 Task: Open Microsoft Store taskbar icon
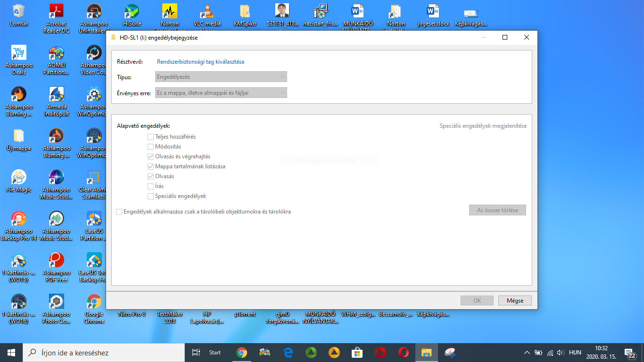[x=357, y=352]
